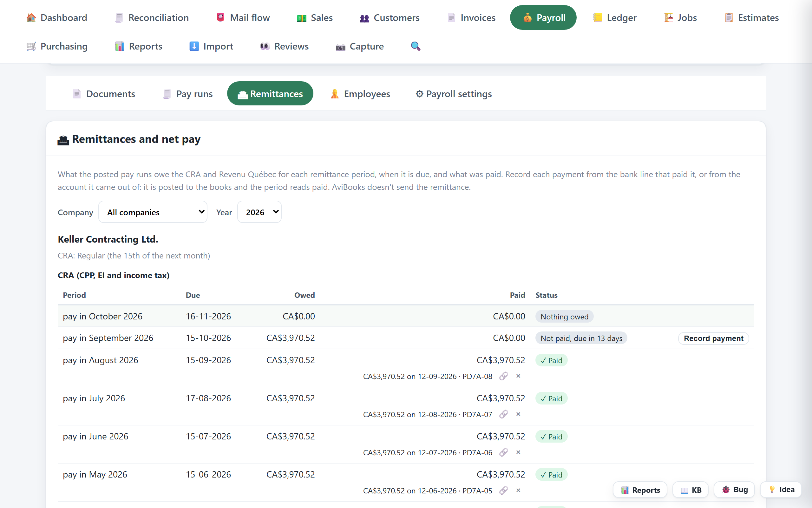Go to Jobs
The width and height of the screenshot is (812, 508).
[x=680, y=17]
